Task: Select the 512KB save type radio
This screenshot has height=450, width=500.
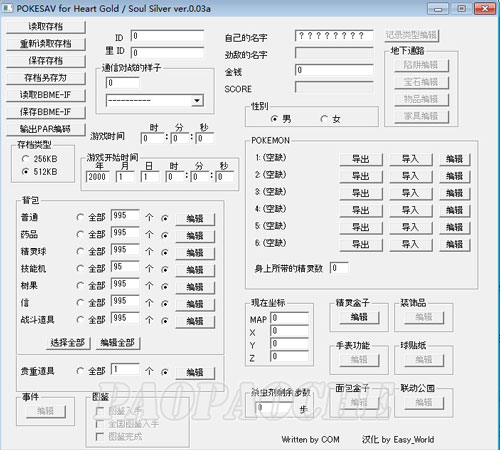Action: click(x=25, y=172)
